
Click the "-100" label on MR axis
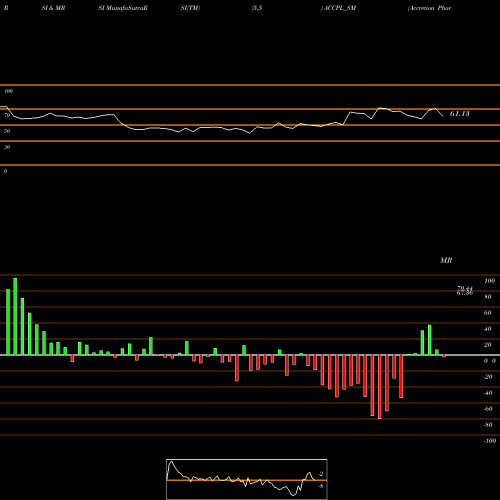[x=490, y=441]
